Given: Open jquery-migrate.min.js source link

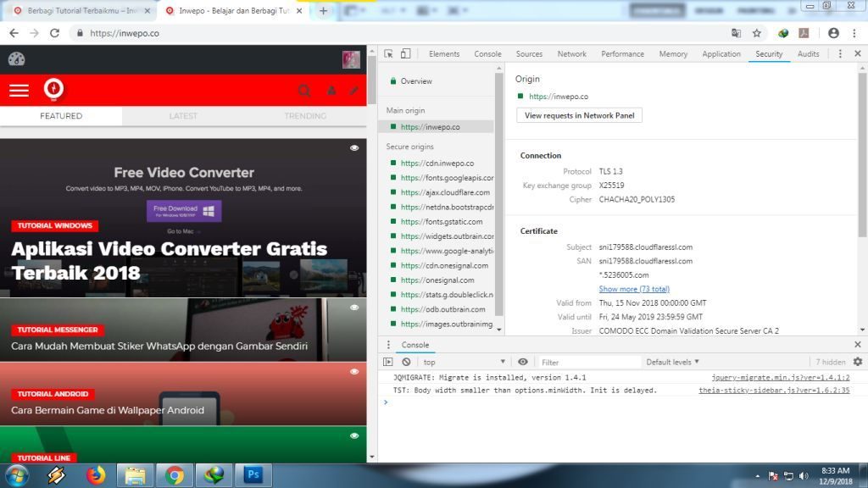Looking at the screenshot, I should (x=780, y=377).
